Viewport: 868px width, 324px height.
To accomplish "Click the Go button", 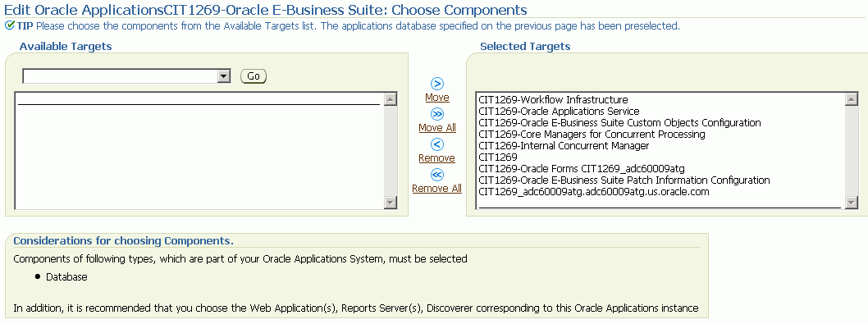I will point(254,76).
